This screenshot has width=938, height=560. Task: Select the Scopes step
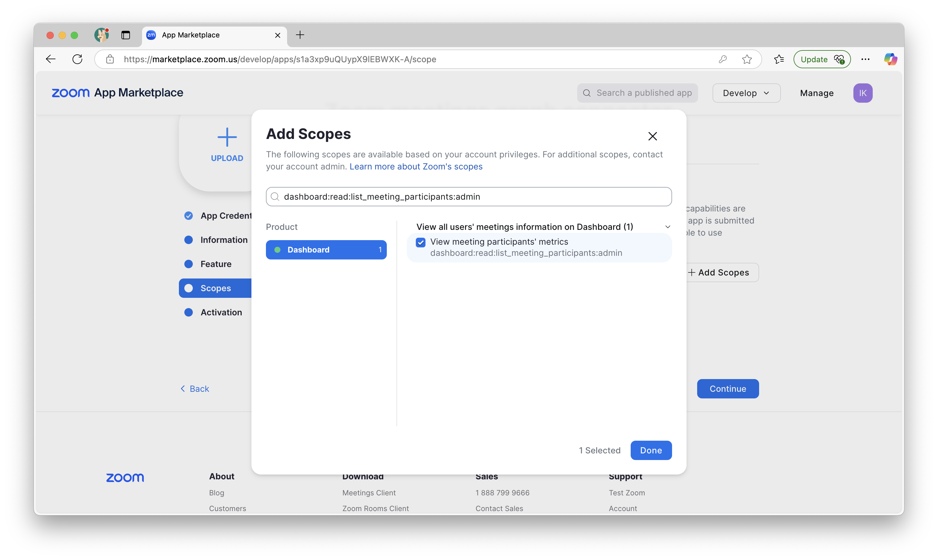(215, 288)
